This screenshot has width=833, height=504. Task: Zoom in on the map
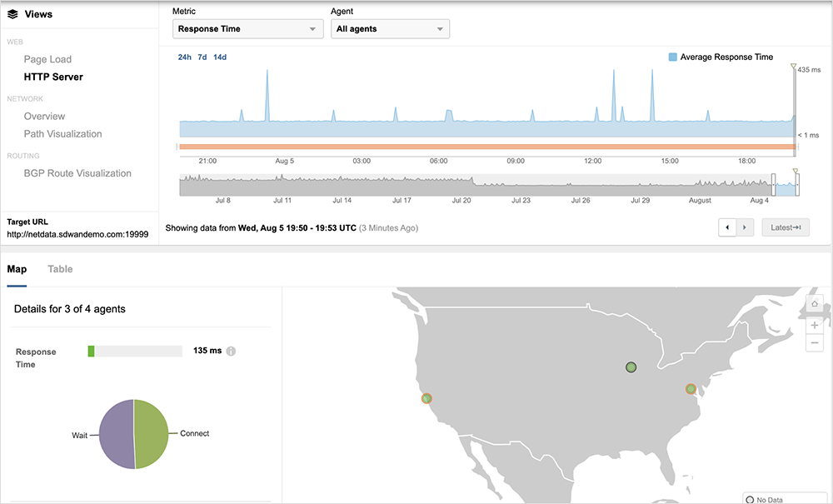815,325
